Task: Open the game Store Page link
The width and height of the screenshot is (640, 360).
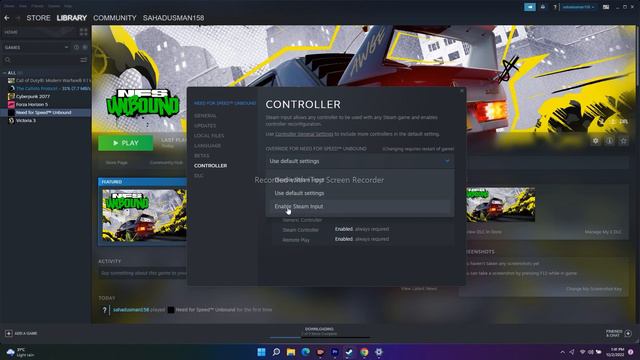Action: tap(116, 162)
